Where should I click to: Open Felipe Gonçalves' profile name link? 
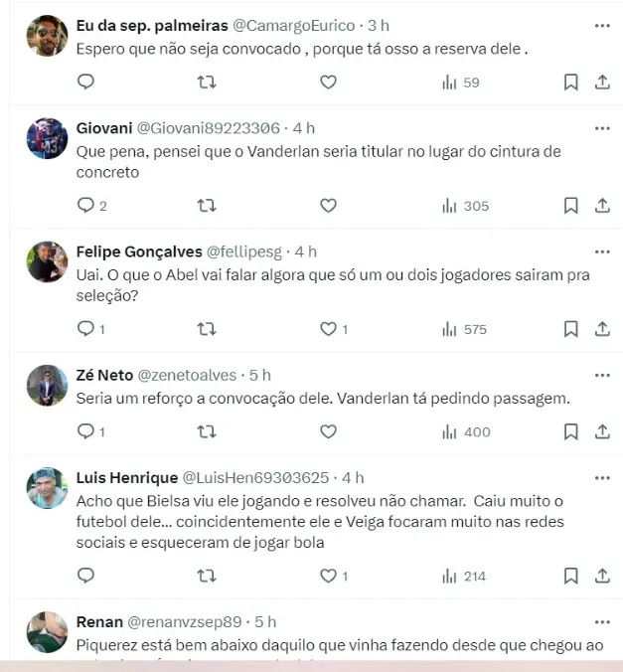click(138, 252)
